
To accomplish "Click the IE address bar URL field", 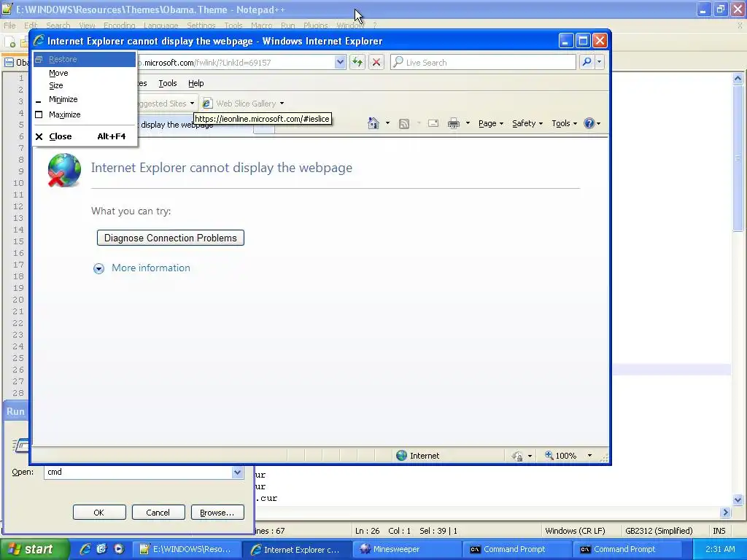I will point(236,63).
